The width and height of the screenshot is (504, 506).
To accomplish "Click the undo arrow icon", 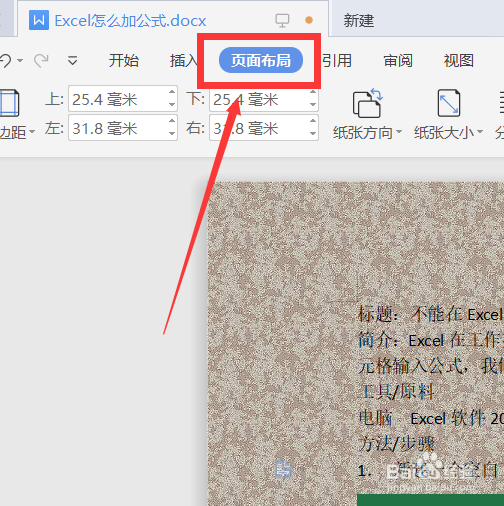I will 5,61.
